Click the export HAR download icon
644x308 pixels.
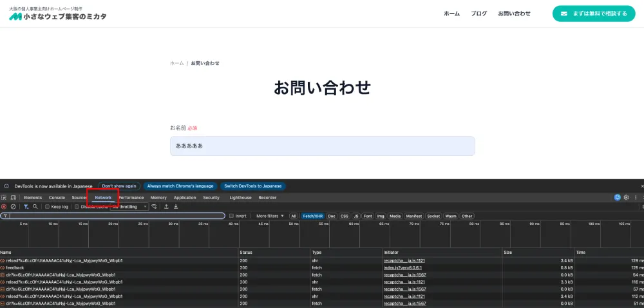tap(176, 207)
